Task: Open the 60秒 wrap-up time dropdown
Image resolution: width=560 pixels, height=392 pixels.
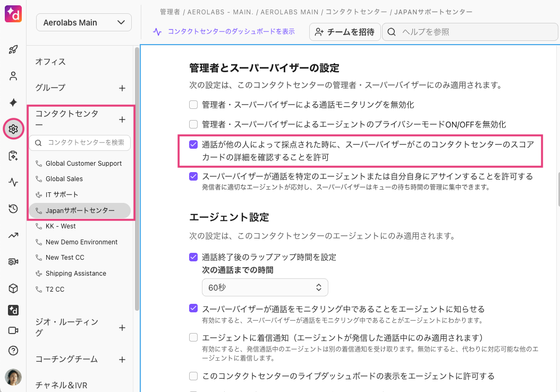Action: (265, 287)
